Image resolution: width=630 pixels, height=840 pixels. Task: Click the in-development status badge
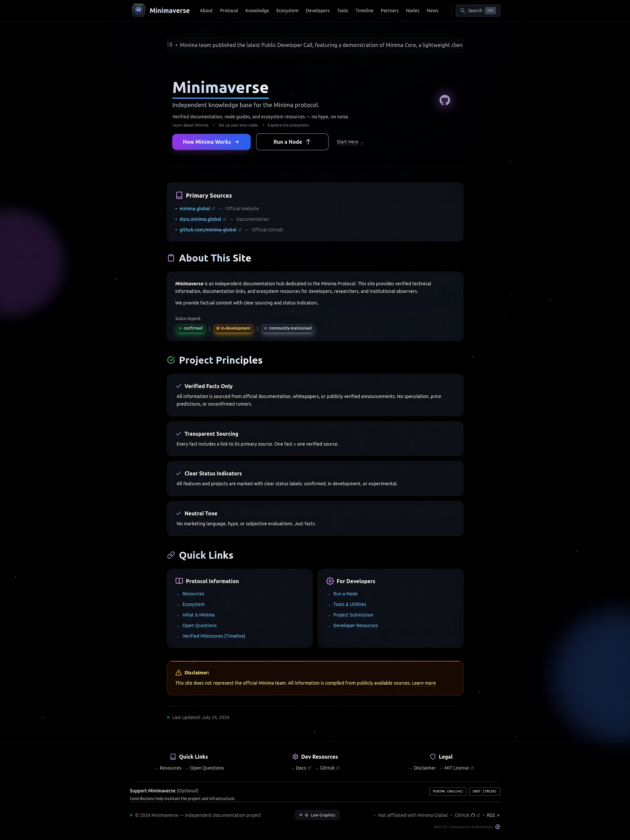tap(233, 328)
